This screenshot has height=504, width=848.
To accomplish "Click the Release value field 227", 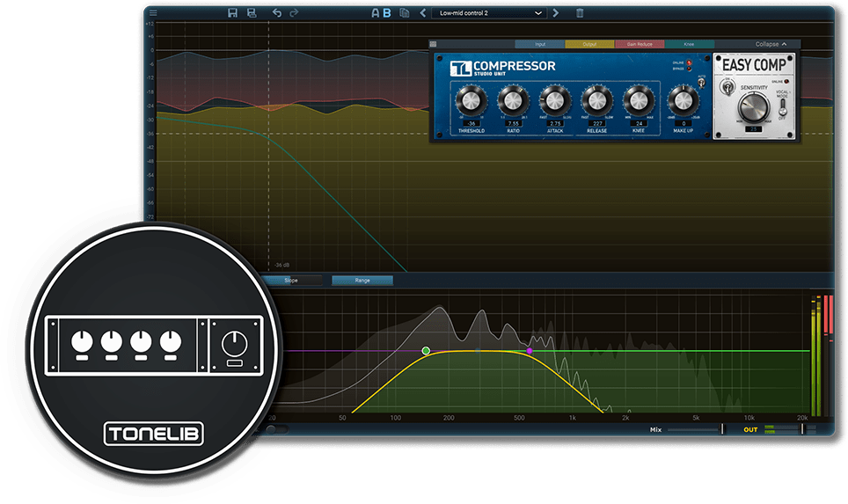I will [x=597, y=123].
